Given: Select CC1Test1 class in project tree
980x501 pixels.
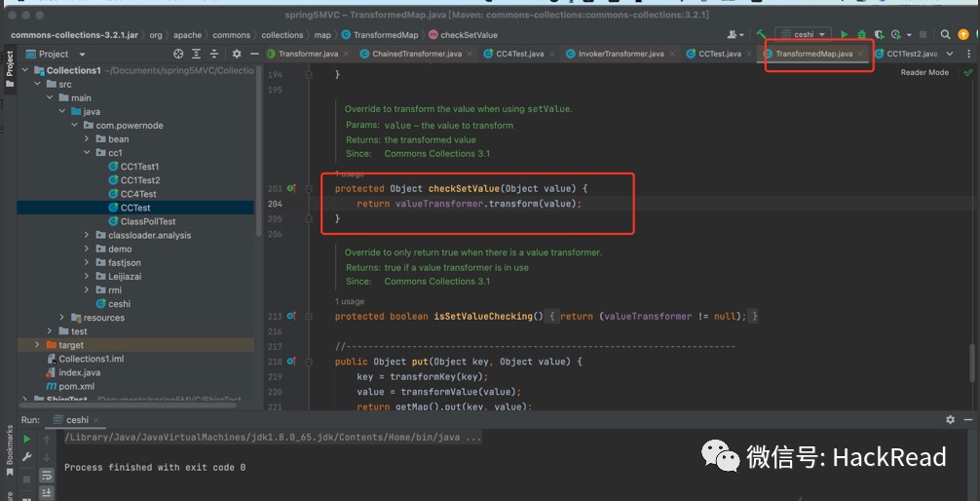Looking at the screenshot, I should pyautogui.click(x=133, y=167).
